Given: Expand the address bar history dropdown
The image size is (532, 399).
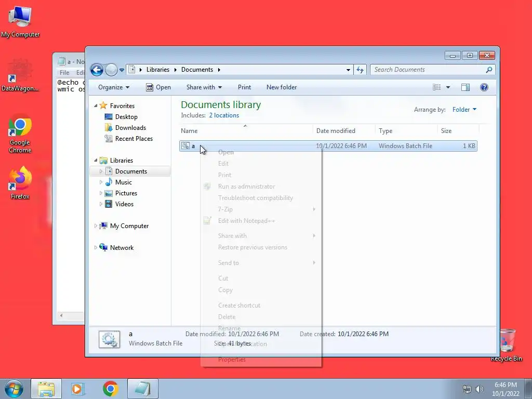Looking at the screenshot, I should point(348,70).
